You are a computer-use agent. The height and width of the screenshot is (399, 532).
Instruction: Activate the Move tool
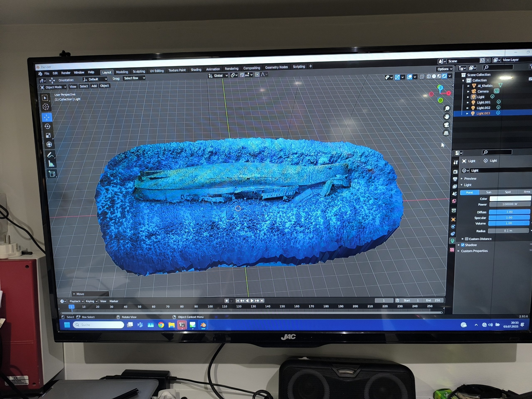point(47,117)
